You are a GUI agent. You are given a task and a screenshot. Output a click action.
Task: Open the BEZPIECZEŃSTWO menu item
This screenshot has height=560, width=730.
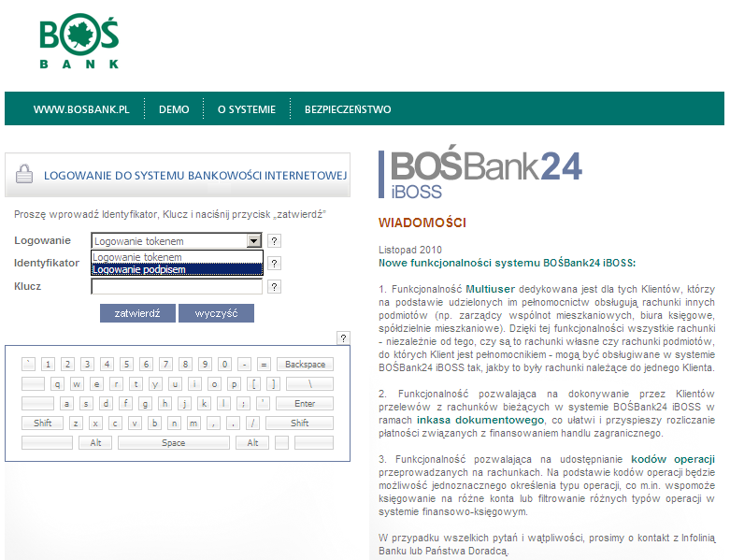(348, 109)
